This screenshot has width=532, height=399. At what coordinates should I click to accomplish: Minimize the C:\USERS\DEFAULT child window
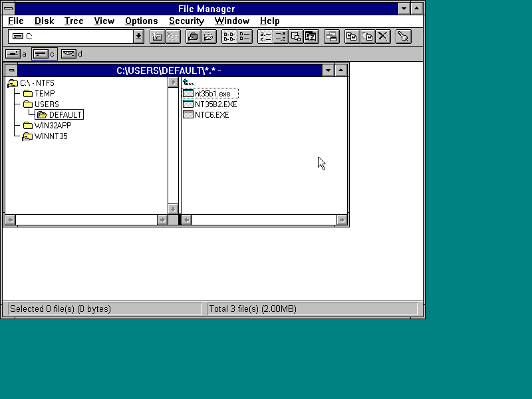pos(328,70)
